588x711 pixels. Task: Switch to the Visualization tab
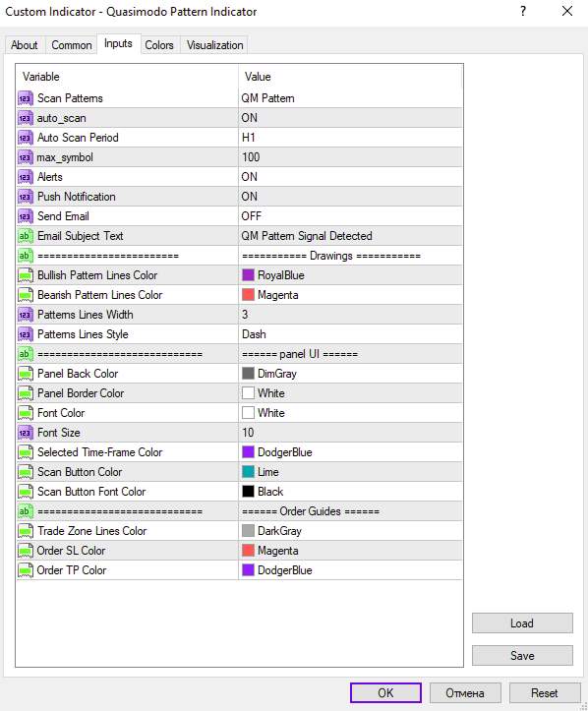coord(215,45)
